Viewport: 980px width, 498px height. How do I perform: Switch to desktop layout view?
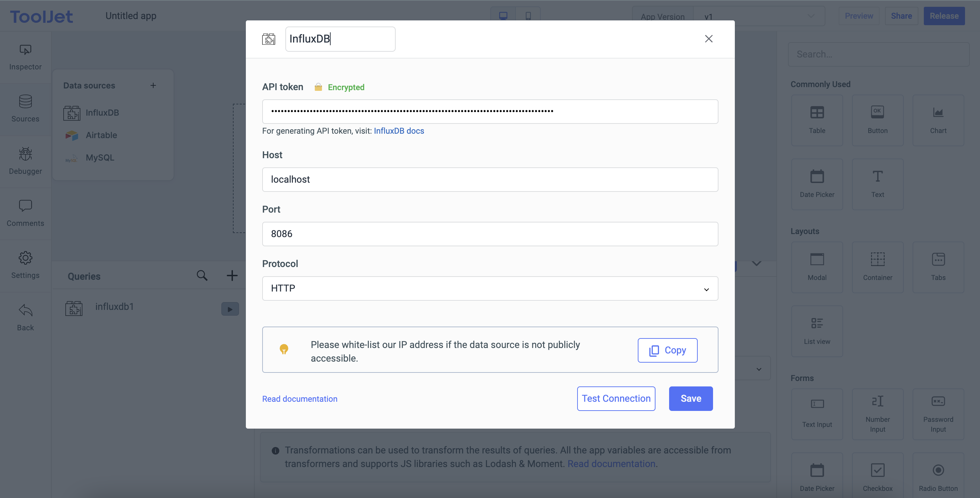point(503,16)
